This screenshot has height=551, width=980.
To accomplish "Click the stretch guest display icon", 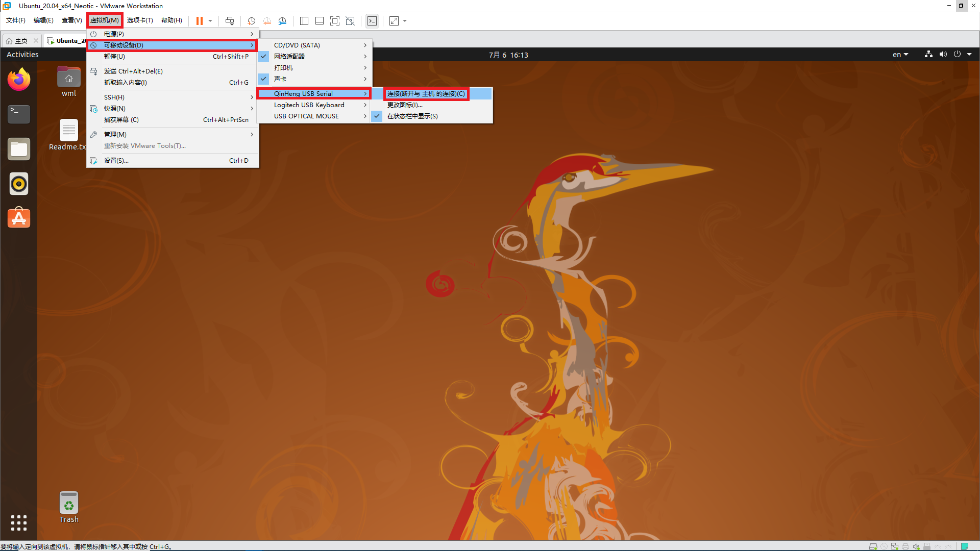I will (x=394, y=21).
